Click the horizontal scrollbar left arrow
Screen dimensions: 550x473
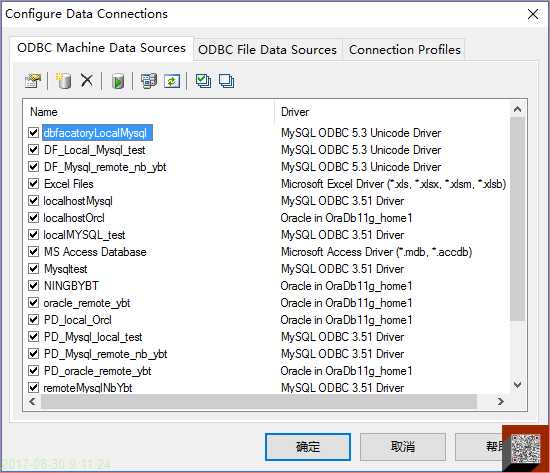[32, 401]
